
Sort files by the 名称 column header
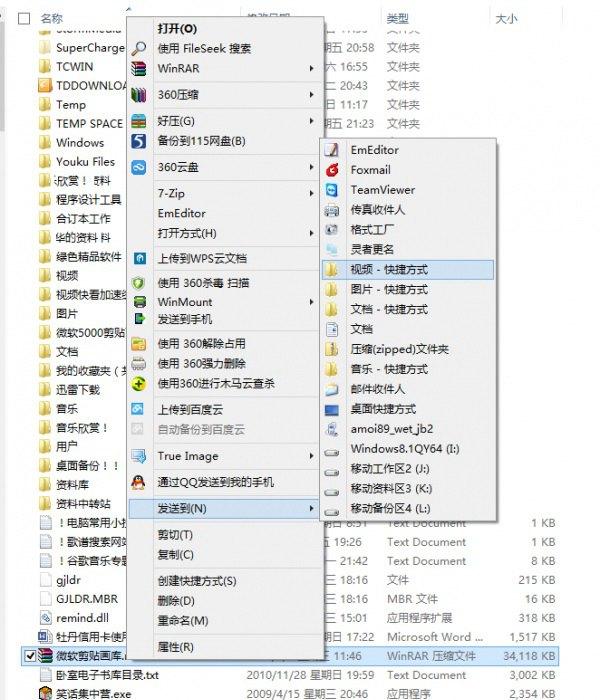click(51, 18)
